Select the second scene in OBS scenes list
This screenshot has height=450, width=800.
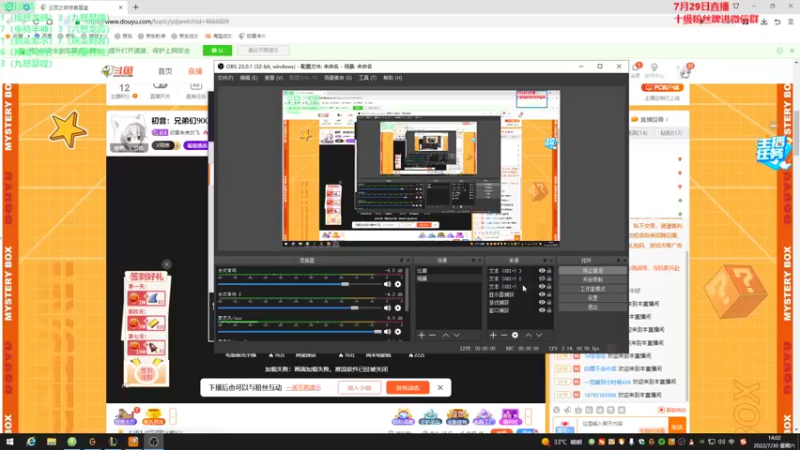[x=447, y=279]
